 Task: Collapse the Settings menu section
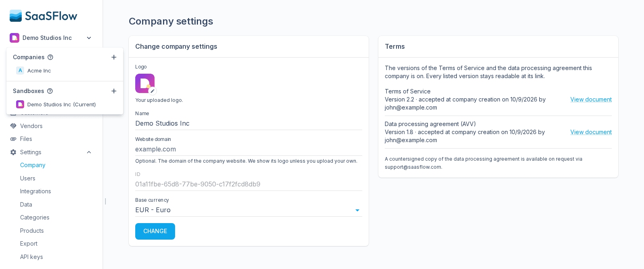89,152
